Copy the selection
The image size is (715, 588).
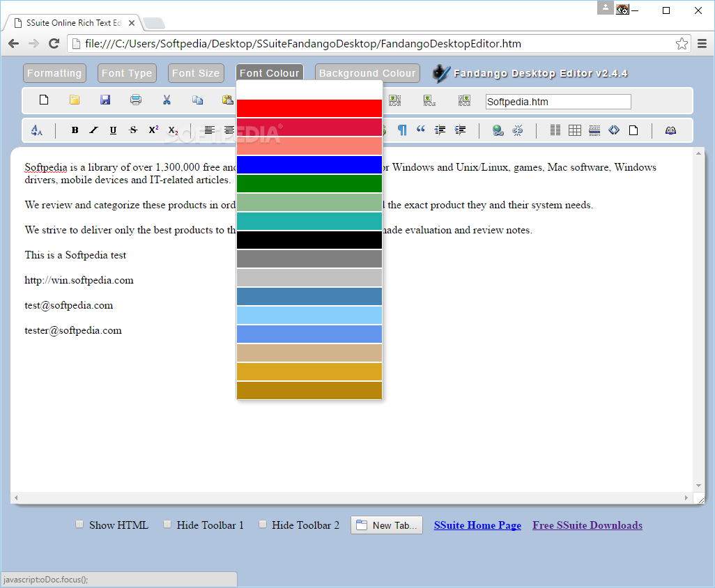197,100
